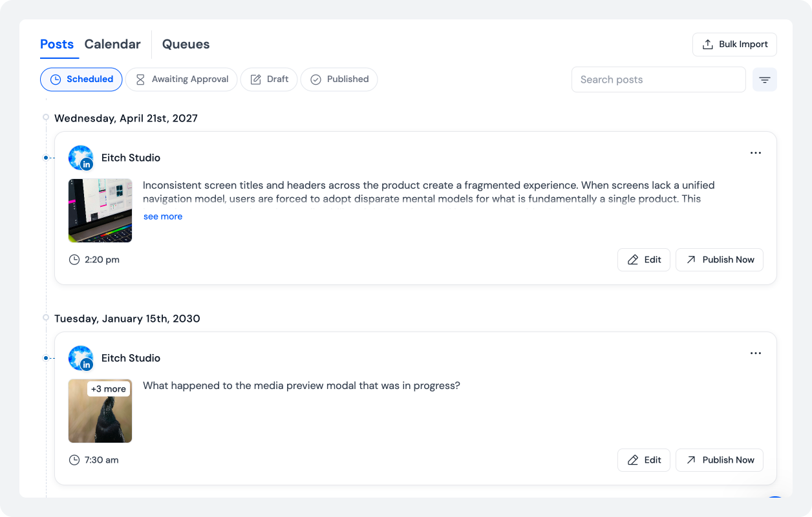Click Eitch Studio avatar on April 21st post
812x517 pixels.
[81, 158]
